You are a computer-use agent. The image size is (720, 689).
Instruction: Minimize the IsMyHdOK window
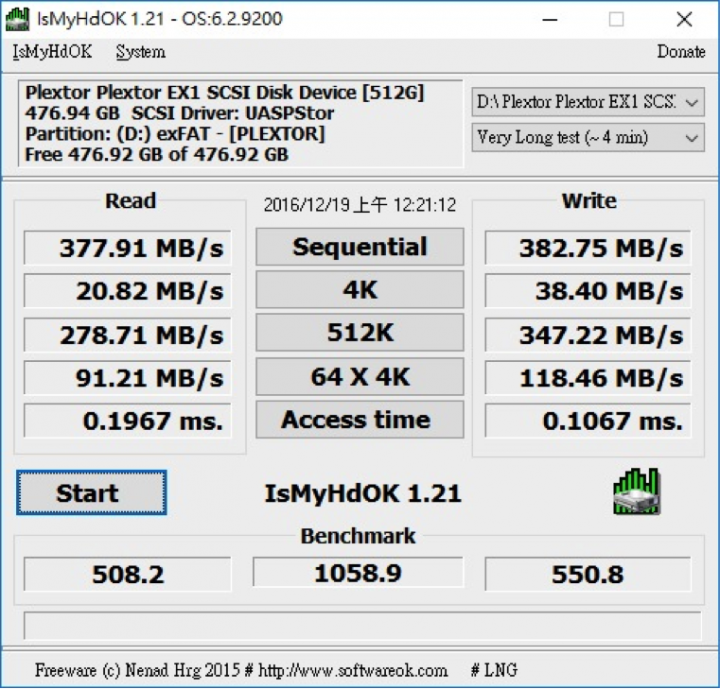point(550,20)
